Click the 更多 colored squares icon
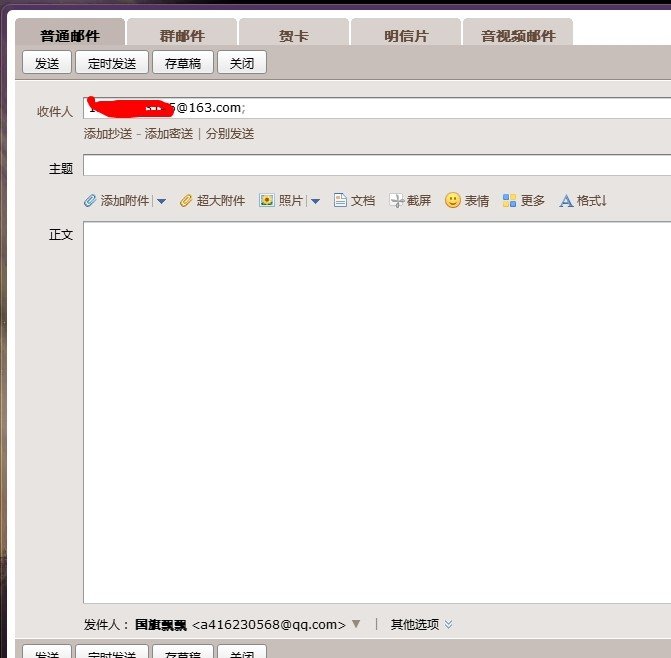 click(509, 200)
